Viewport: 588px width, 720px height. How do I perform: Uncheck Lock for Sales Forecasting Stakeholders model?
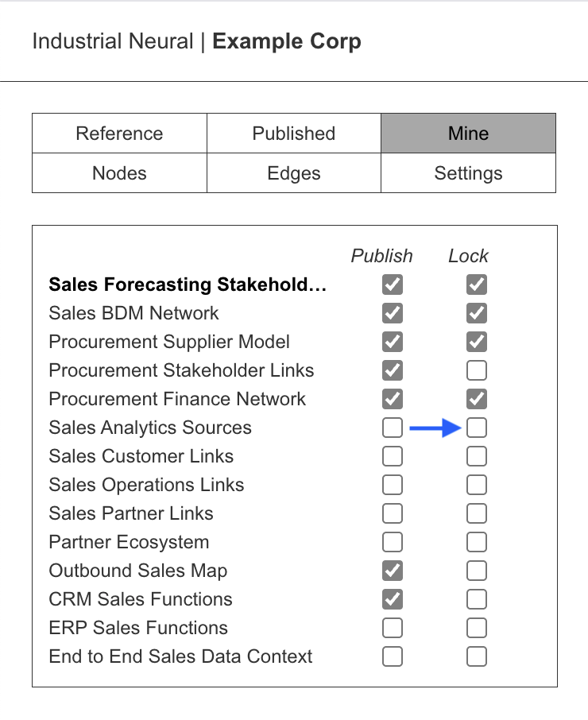477,285
